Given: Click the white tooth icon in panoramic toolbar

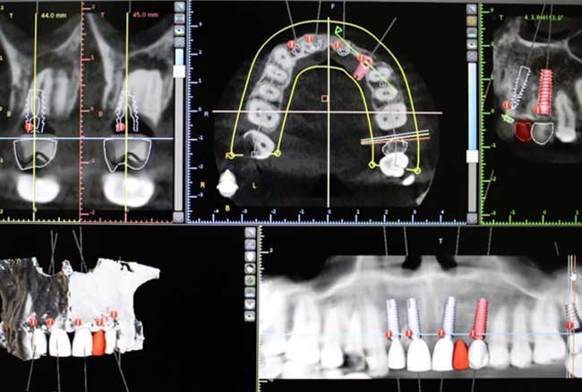Looking at the screenshot, I should (250, 256).
